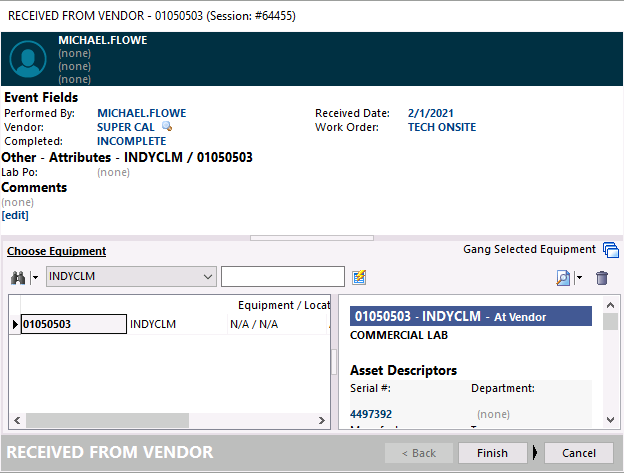The height and width of the screenshot is (473, 624).
Task: Click the Gang Selected Equipment icon
Action: [x=611, y=250]
